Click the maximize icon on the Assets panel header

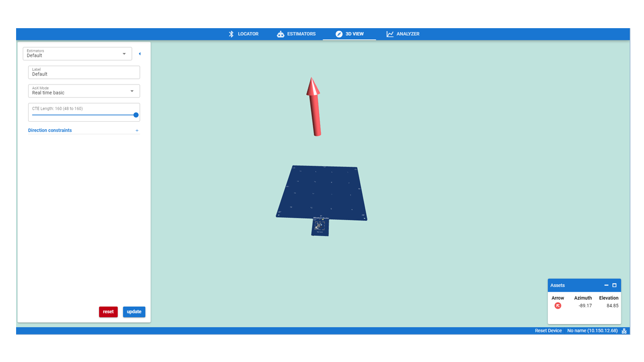point(614,285)
